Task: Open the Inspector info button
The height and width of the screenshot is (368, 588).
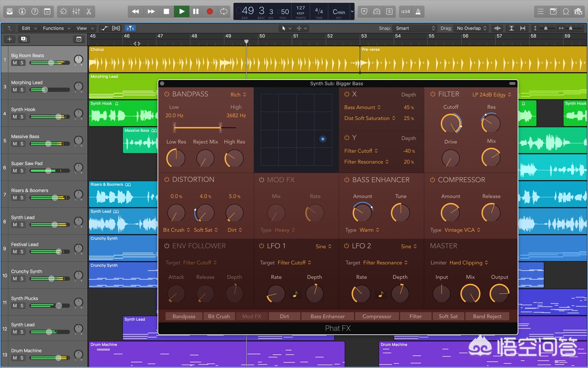Action: [x=22, y=11]
